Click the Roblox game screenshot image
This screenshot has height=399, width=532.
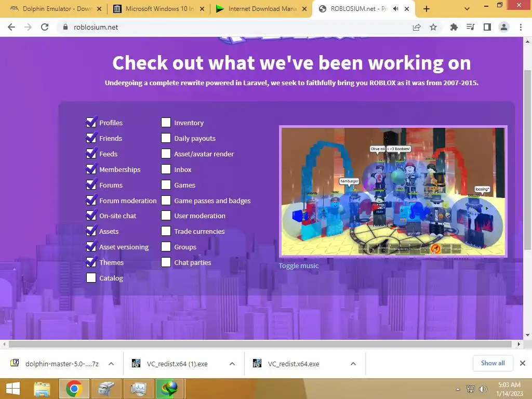click(393, 191)
